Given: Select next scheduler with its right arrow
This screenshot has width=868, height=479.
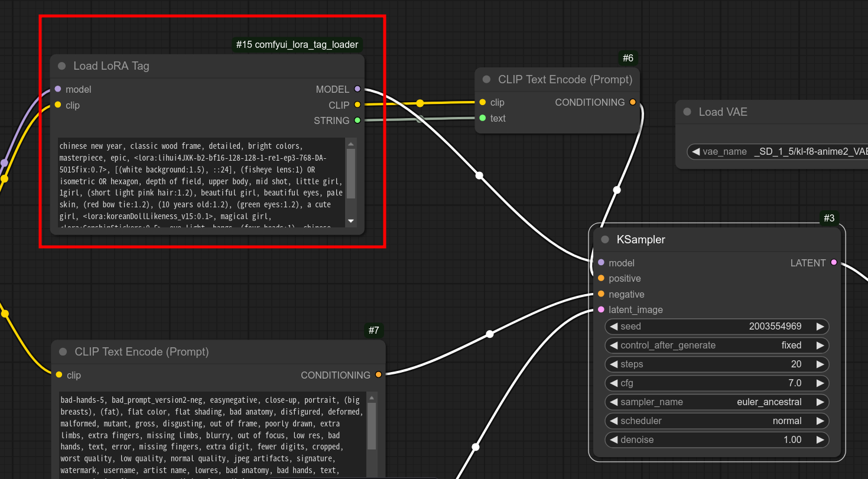Looking at the screenshot, I should pyautogui.click(x=820, y=421).
